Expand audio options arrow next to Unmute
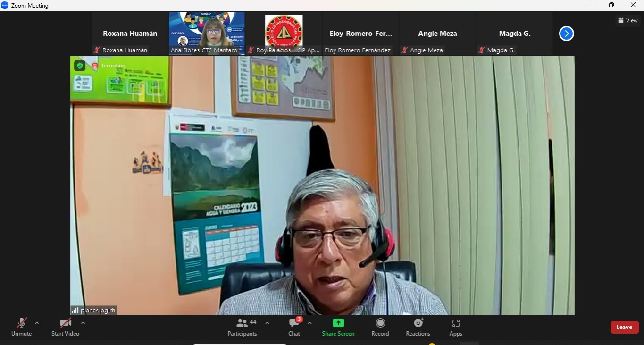 click(37, 323)
